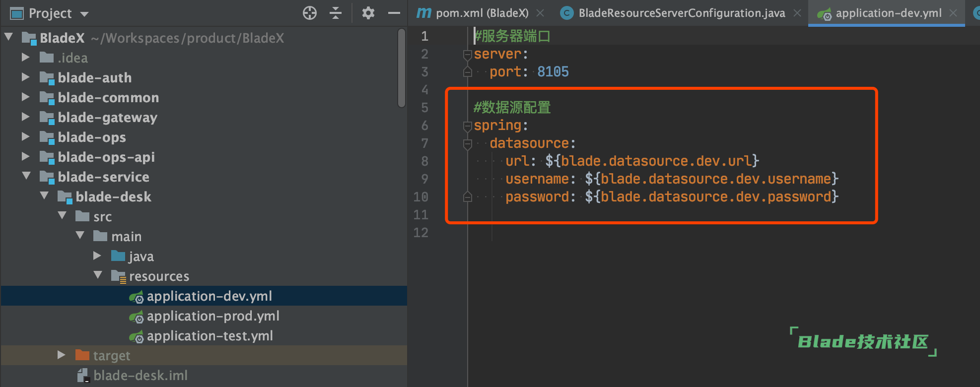Click the Project panel vertical scrollbar
The width and height of the screenshot is (980, 387).
[x=402, y=68]
